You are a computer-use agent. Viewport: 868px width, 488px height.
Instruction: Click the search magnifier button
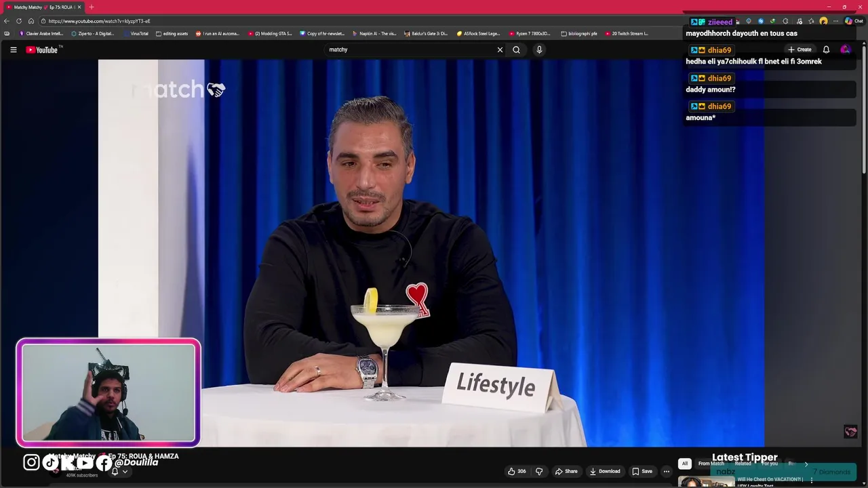516,49
